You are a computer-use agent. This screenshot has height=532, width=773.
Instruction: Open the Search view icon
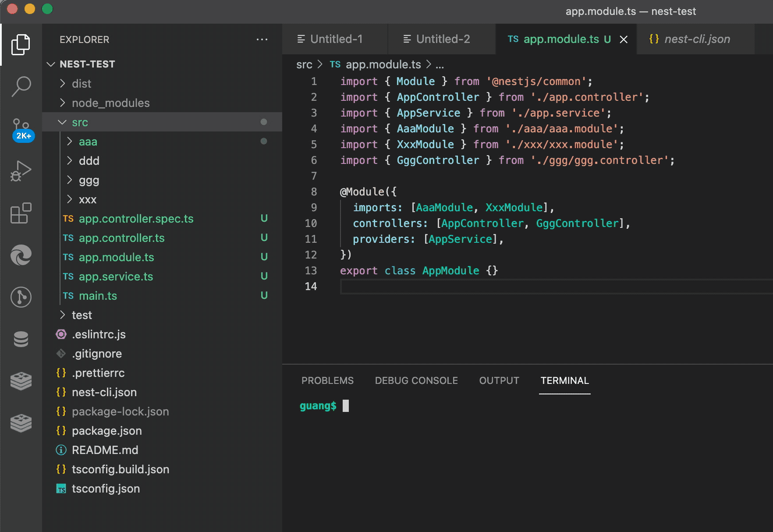[21, 87]
